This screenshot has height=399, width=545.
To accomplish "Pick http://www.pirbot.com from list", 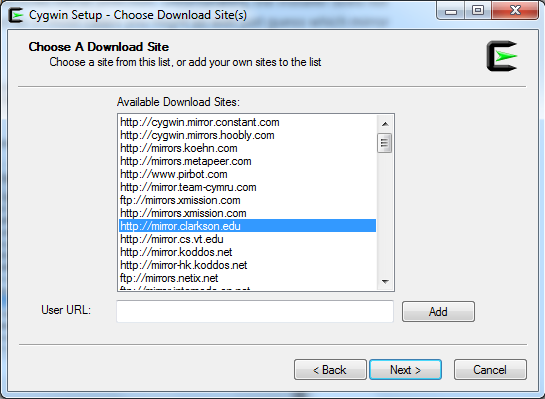I will point(247,174).
